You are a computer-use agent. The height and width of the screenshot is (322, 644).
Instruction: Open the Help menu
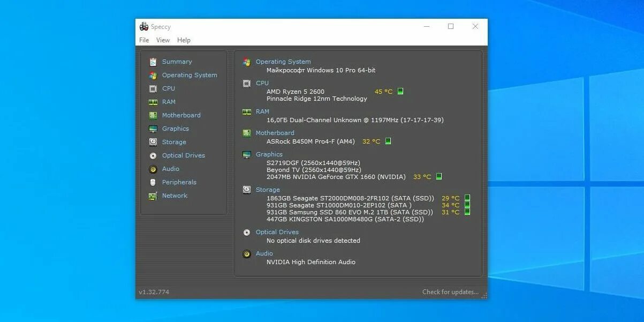184,40
